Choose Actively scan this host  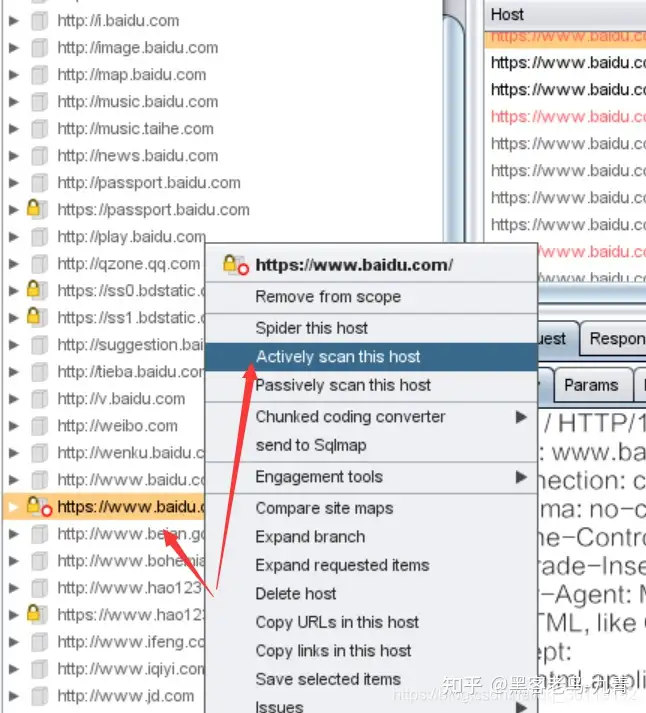coord(371,357)
